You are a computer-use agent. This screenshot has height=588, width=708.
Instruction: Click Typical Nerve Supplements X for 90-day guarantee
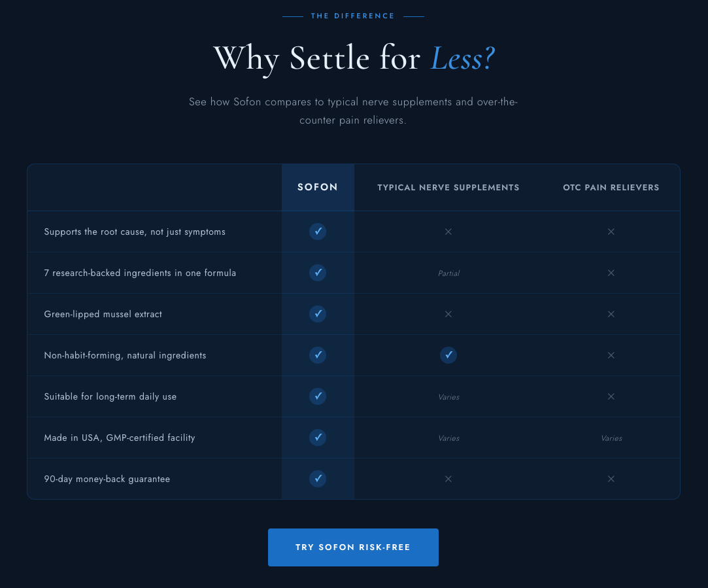pos(448,479)
